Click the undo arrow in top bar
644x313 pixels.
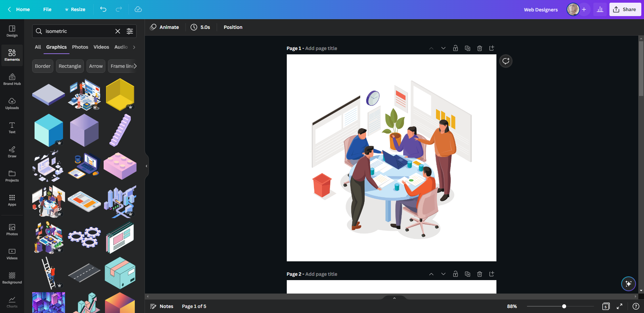tap(103, 9)
